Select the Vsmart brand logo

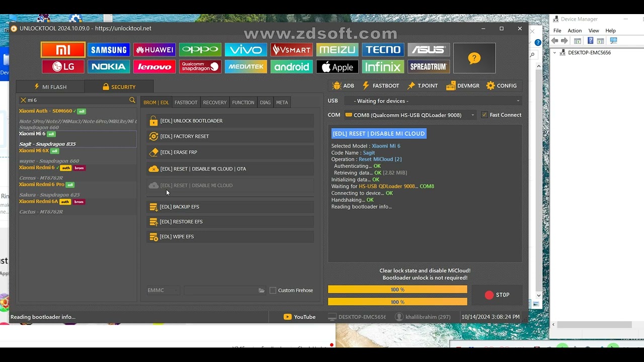(292, 50)
